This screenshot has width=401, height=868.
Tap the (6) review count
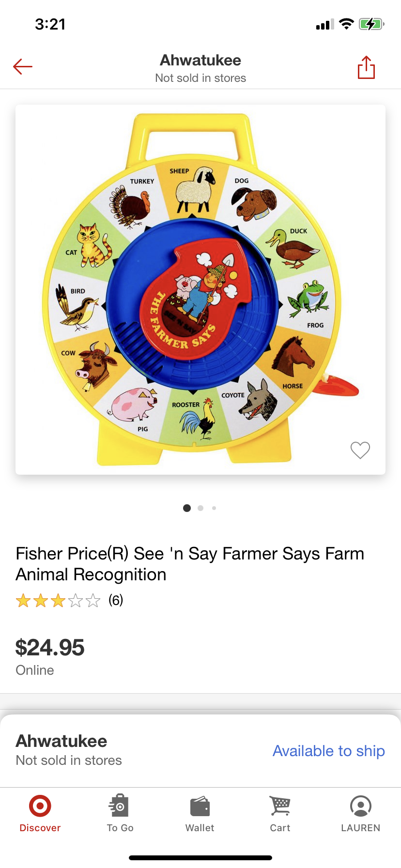[x=116, y=601]
